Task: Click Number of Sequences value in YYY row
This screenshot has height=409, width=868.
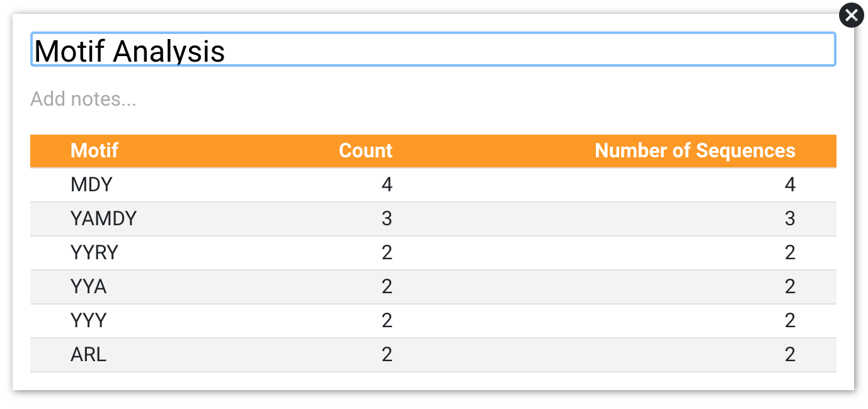Action: [790, 321]
